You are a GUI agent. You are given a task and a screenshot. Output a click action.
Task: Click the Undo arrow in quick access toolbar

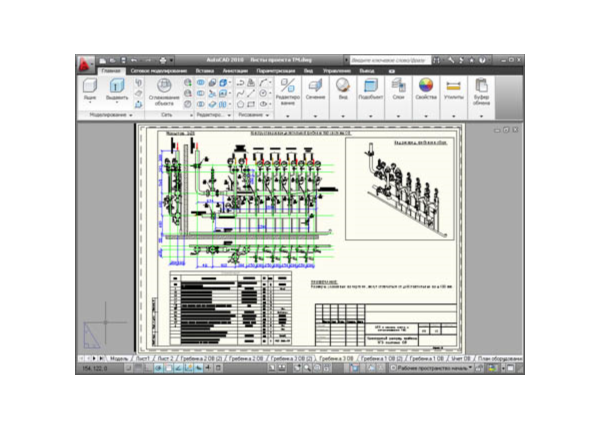pos(134,60)
